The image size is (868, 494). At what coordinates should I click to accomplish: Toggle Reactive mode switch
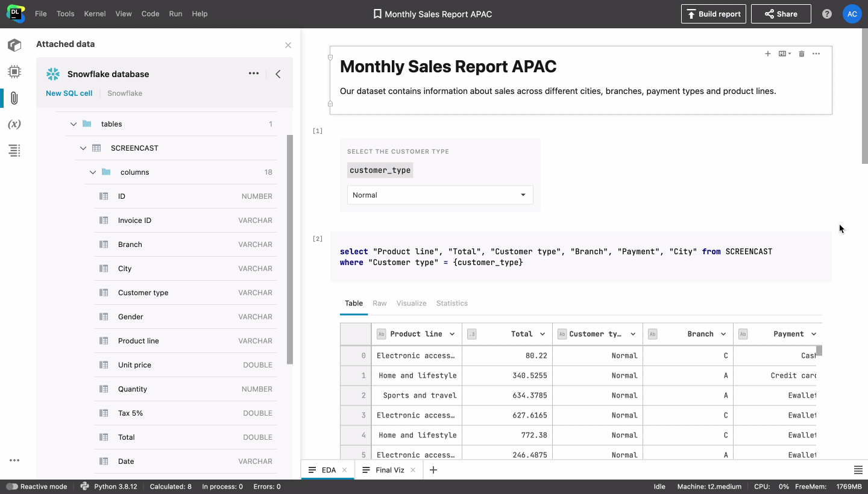[12, 486]
